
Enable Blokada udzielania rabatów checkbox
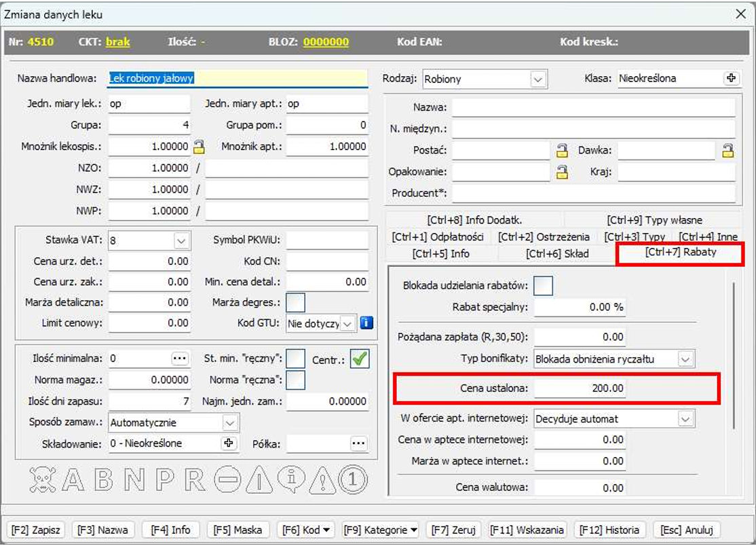point(543,286)
